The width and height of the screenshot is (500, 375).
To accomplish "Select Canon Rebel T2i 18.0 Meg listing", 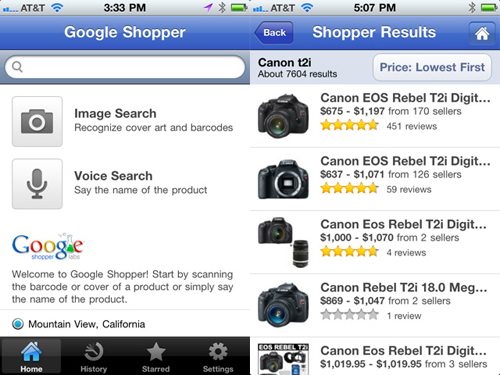I will (375, 305).
